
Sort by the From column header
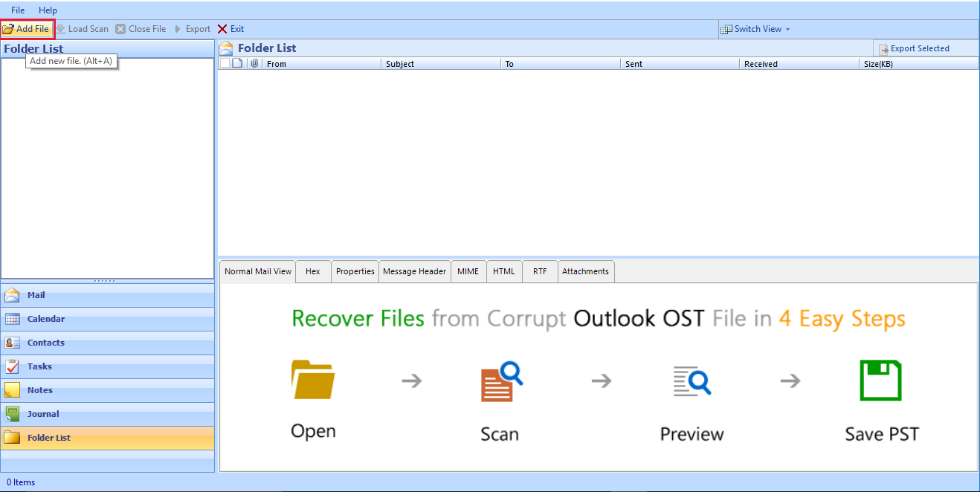click(322, 64)
